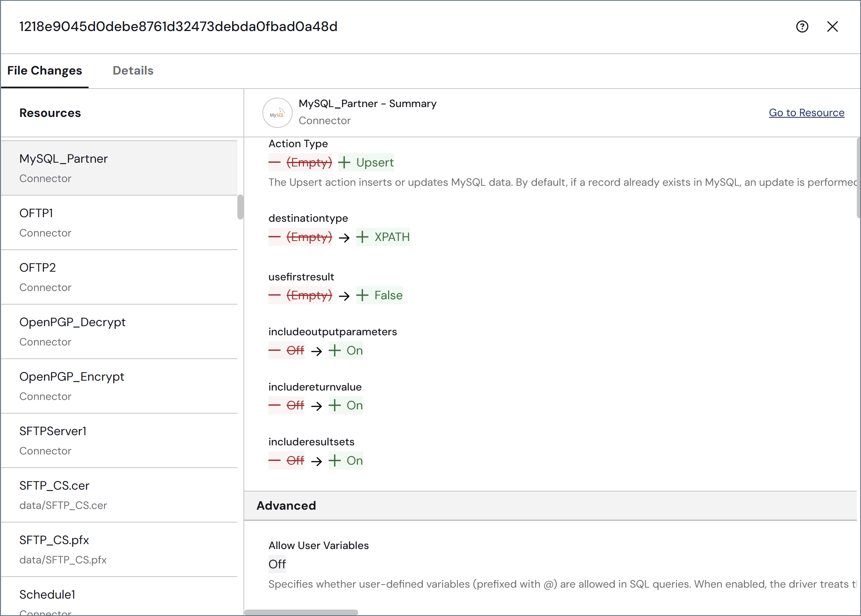Select the OpenPGP_Encrypt connector resource
This screenshot has height=616, width=861.
[x=119, y=386]
